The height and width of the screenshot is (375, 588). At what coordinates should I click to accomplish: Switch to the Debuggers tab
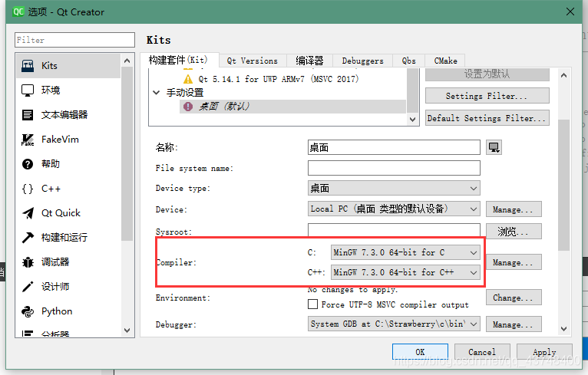(x=362, y=61)
